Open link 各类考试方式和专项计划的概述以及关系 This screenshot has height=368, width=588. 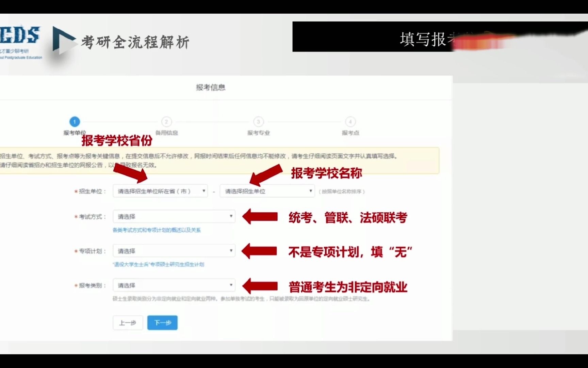[157, 230]
